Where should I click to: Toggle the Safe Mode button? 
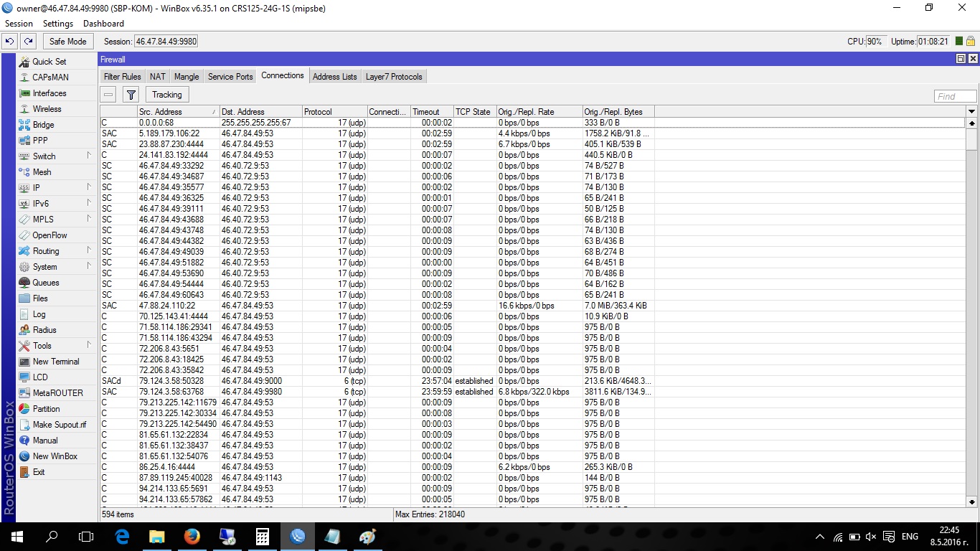[67, 42]
